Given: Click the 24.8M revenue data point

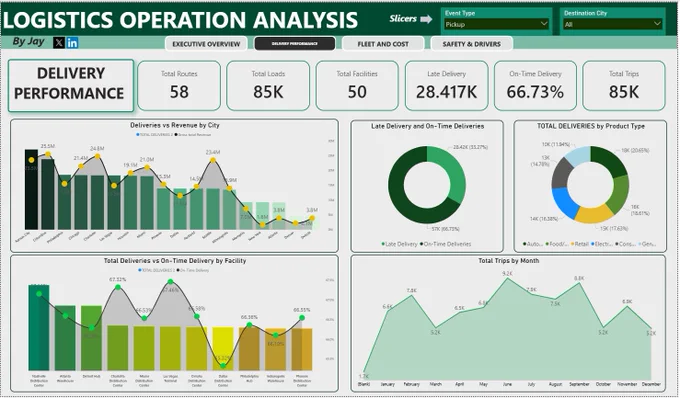Looking at the screenshot, I should (x=98, y=157).
